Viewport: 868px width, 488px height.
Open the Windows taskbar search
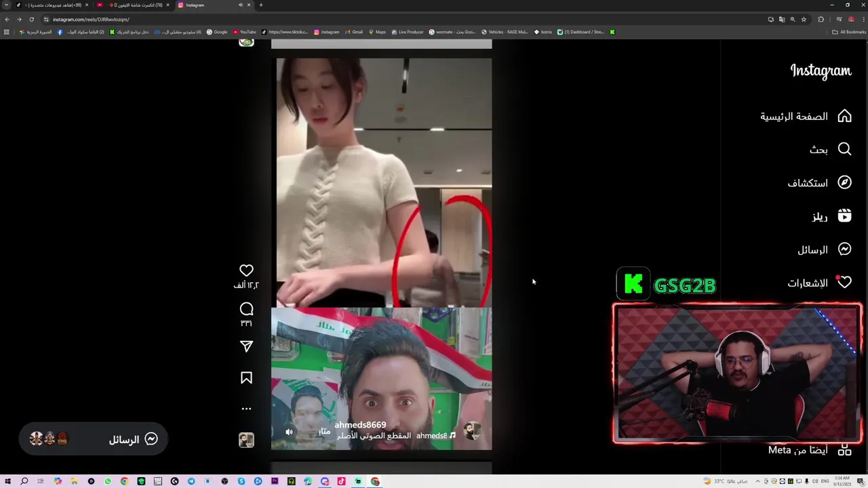(24, 481)
